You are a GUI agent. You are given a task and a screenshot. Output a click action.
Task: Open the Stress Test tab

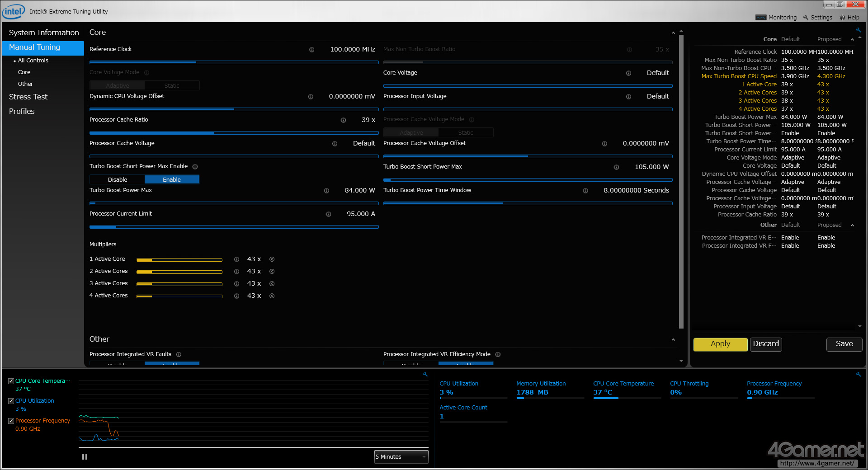click(x=28, y=97)
